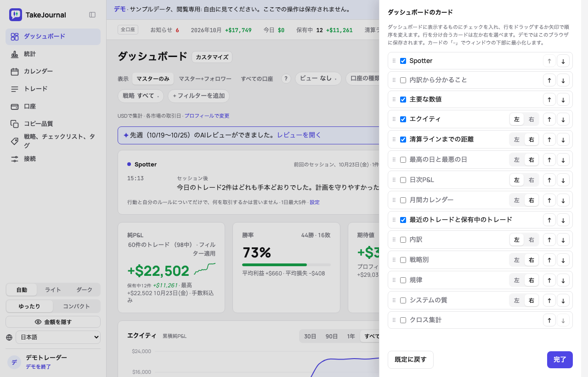Open the 日本語 language dropdown
The height and width of the screenshot is (377, 588).
(58, 337)
